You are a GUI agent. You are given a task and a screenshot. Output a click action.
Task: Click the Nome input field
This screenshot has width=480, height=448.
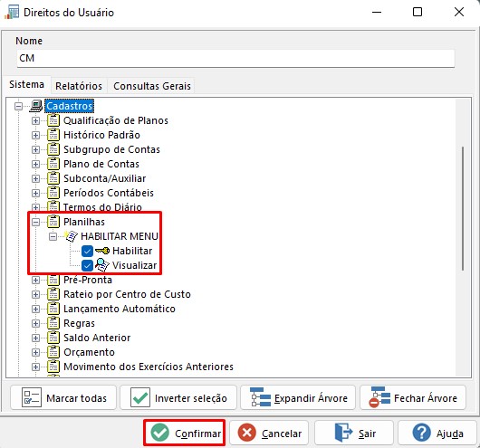tap(235, 58)
